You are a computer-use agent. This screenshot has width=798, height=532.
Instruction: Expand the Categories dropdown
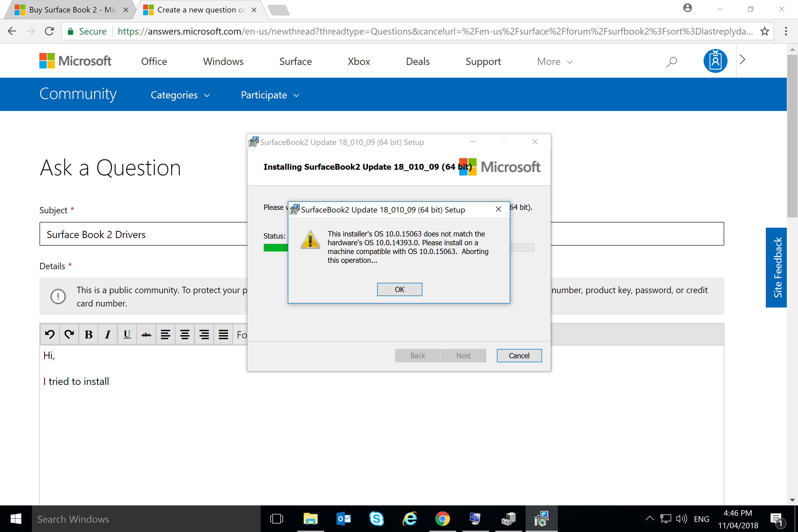point(180,95)
